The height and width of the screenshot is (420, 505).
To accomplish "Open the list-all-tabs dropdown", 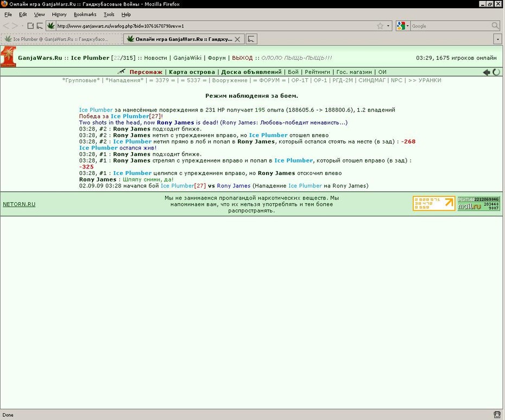I will [497, 39].
